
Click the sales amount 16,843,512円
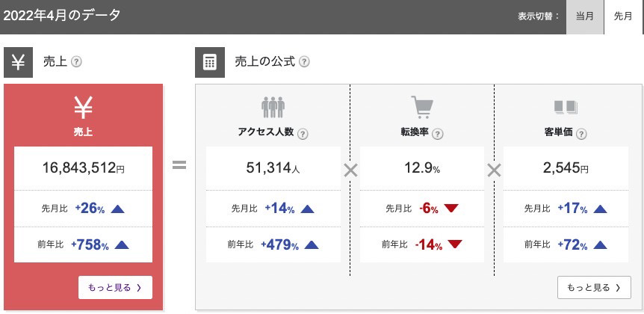pos(83,168)
